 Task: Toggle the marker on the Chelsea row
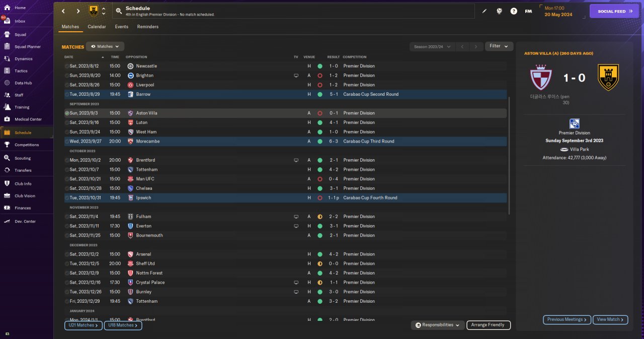tap(67, 188)
